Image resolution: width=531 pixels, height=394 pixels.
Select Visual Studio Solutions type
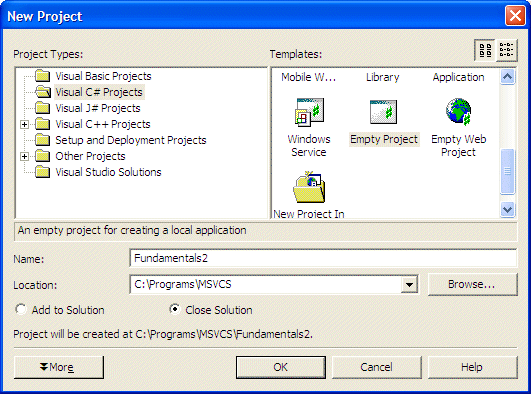(x=108, y=172)
